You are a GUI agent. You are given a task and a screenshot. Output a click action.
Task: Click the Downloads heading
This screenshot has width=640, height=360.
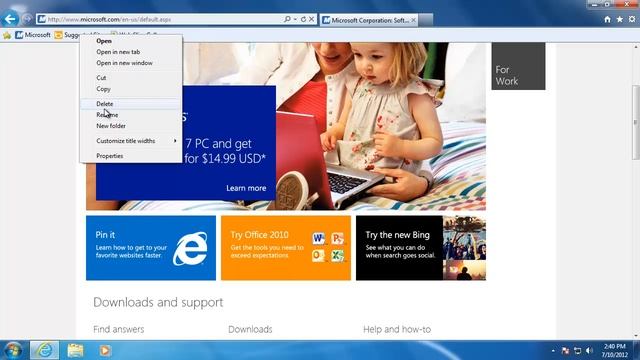[x=250, y=329]
